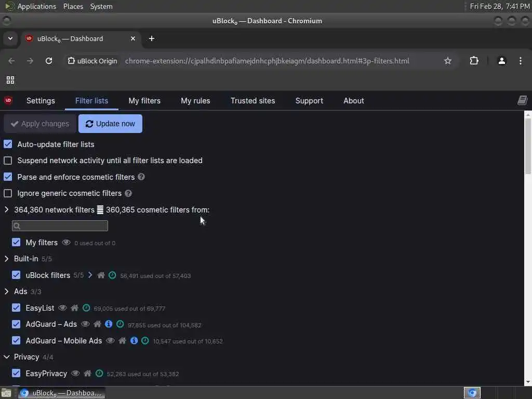
Task: Open the tab search dropdown arrow
Action: coord(10,38)
